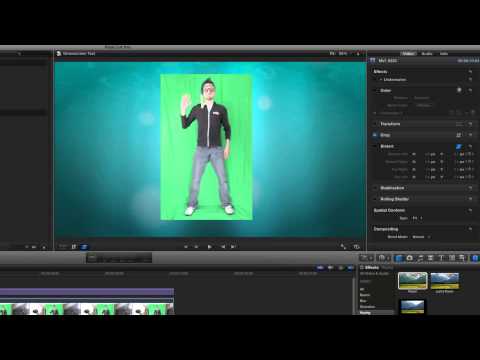Screen dimensions: 480x360
Task: Switch to the Info inspector tab
Action: click(444, 54)
